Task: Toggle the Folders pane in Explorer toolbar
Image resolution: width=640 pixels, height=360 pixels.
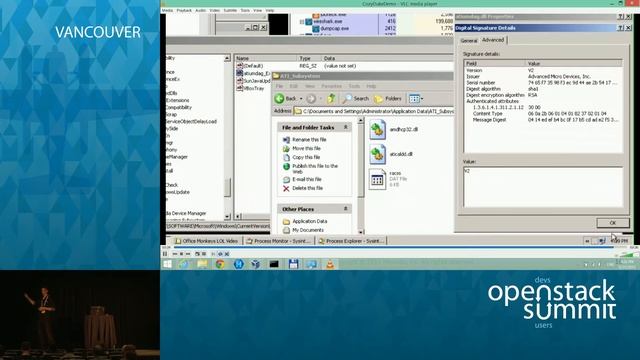Action: click(x=388, y=98)
